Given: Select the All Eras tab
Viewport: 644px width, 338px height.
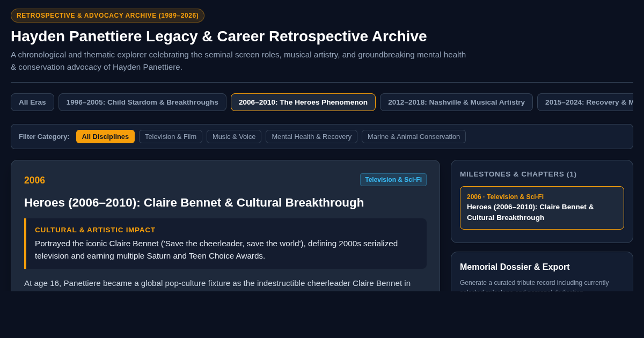Looking at the screenshot, I should (x=32, y=102).
